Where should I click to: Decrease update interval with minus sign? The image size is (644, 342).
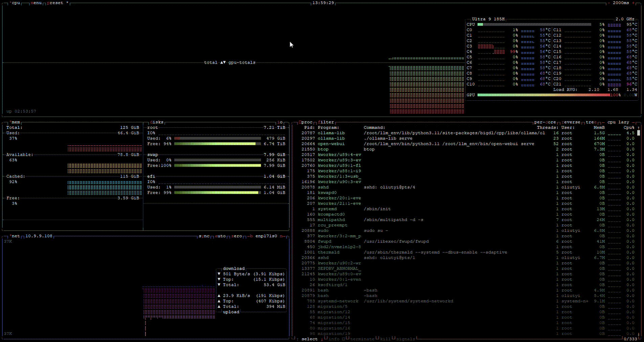click(608, 3)
